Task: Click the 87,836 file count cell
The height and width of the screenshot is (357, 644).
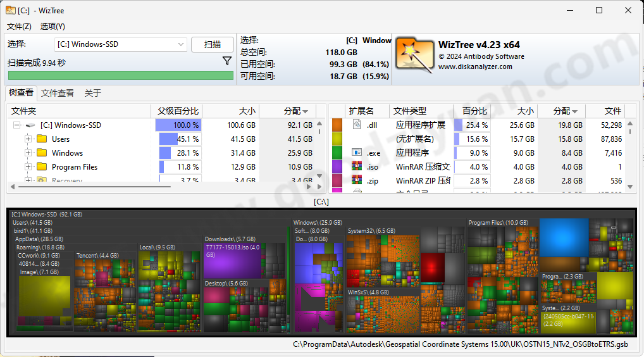Action: click(611, 139)
